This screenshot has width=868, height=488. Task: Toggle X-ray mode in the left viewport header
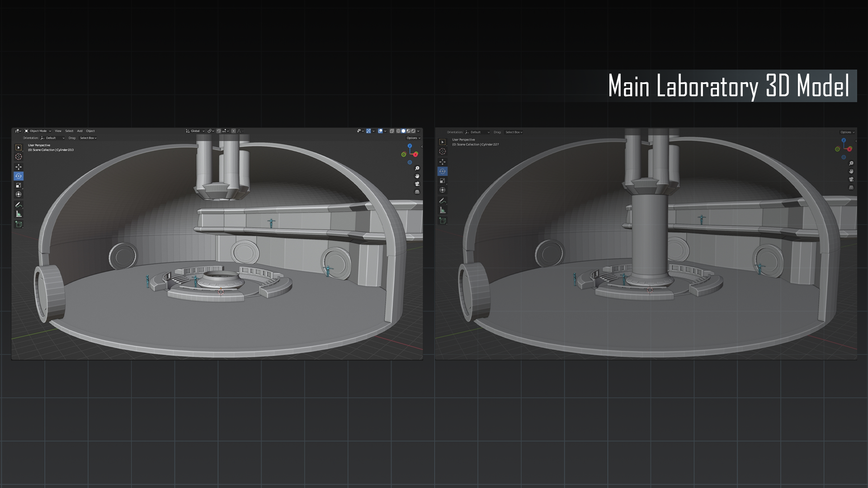coord(392,131)
